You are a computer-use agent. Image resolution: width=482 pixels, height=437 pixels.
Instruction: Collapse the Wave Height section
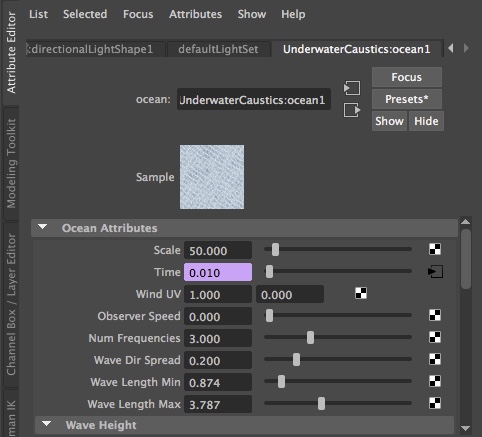(x=46, y=424)
